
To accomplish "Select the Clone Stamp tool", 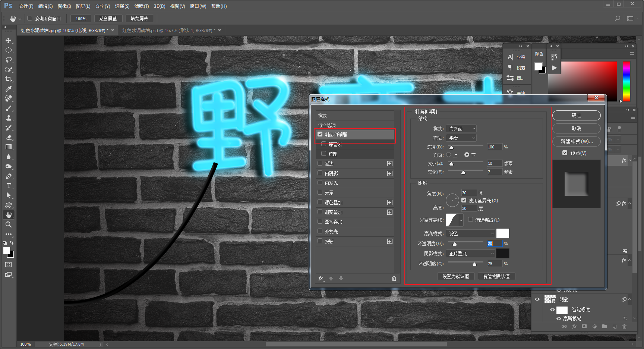I will 9,118.
